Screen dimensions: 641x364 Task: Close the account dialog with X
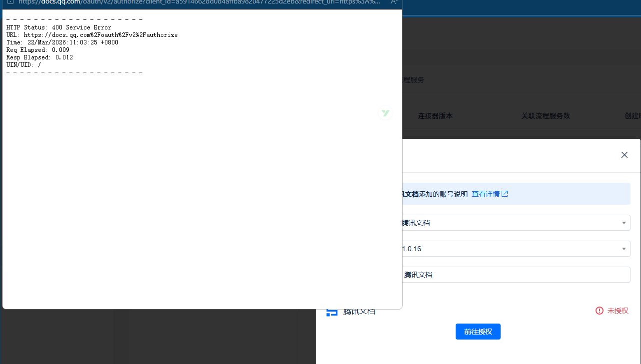click(624, 155)
